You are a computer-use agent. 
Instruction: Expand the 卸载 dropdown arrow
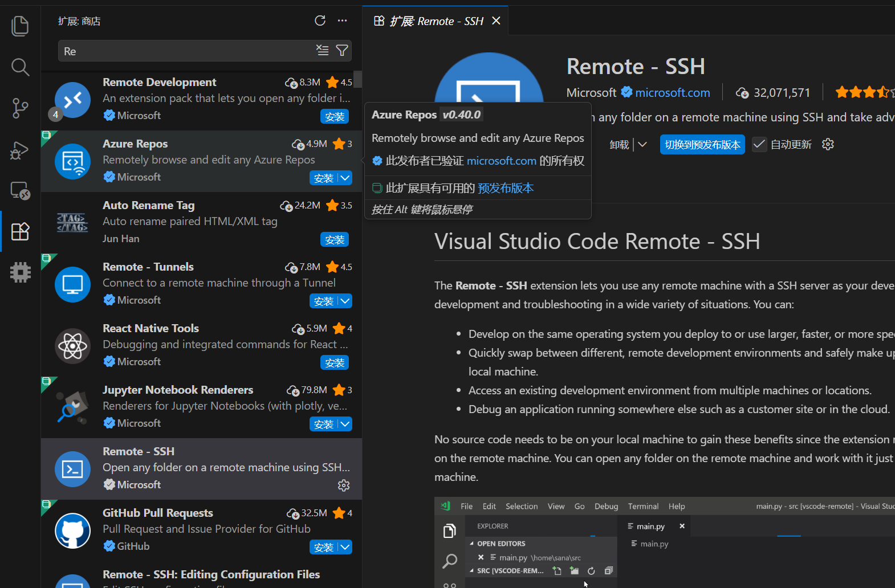642,145
